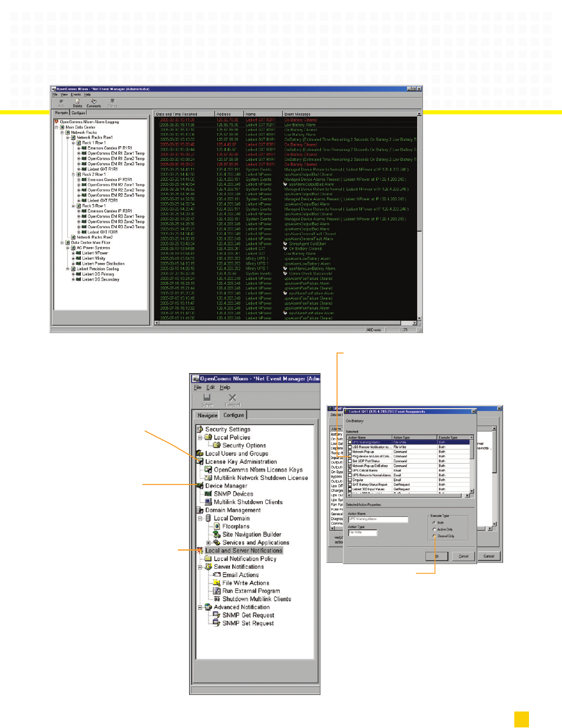Collapse the Main Data Center node
The width and height of the screenshot is (562, 728).
pos(57,127)
